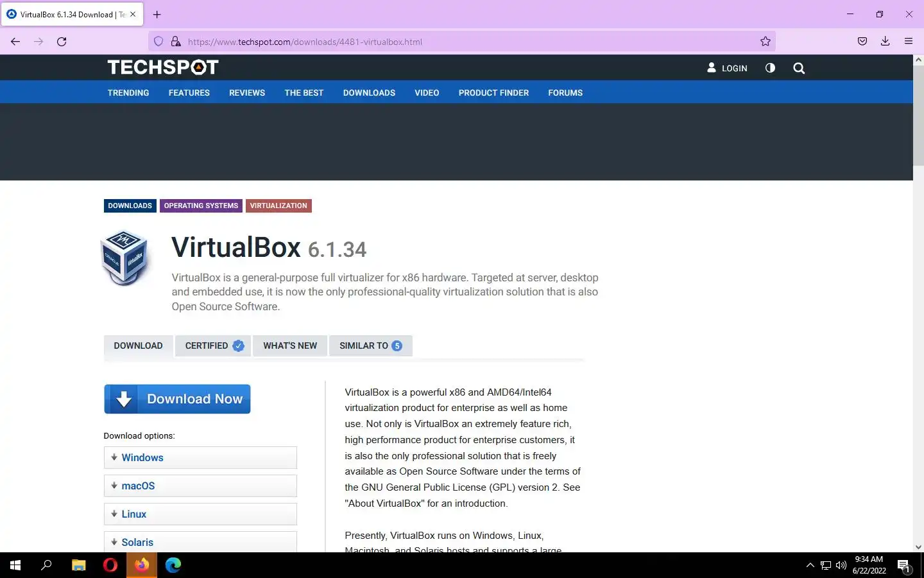Click the vertical scrollbar thumb
Image resolution: width=924 pixels, height=578 pixels.
point(918,116)
